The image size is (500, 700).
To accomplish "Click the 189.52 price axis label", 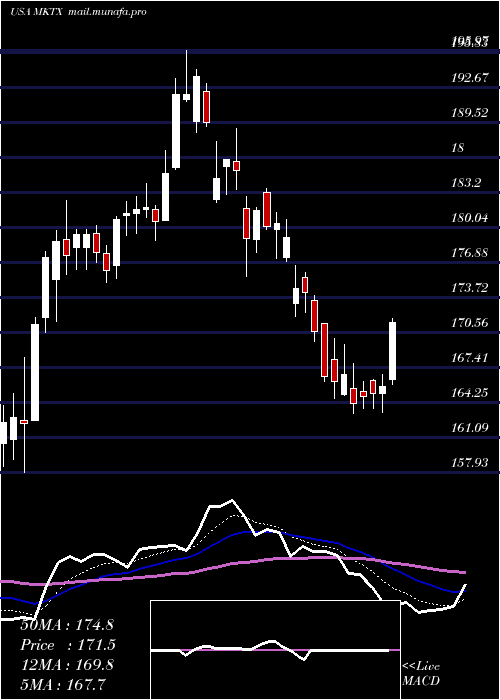I will click(469, 112).
